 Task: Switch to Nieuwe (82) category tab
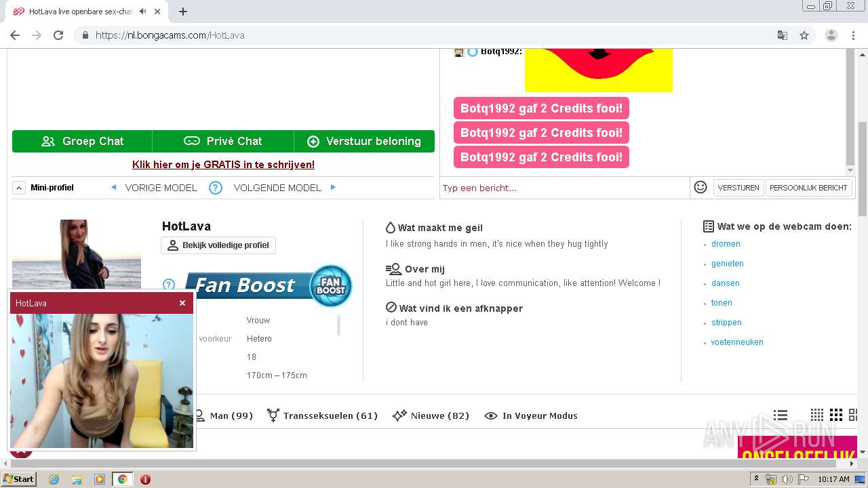tap(431, 415)
